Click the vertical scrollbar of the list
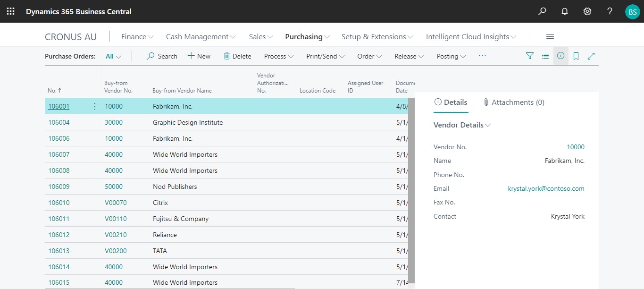 point(411,189)
